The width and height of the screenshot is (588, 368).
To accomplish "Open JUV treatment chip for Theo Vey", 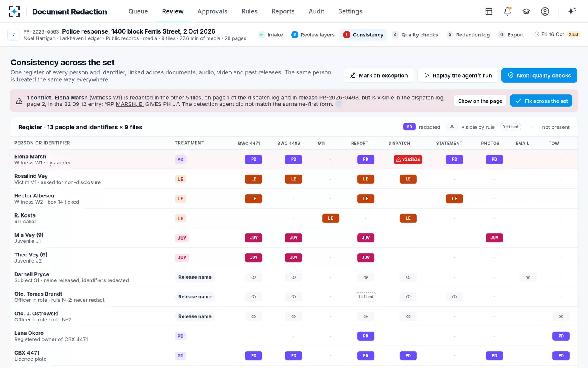I will 182,258.
